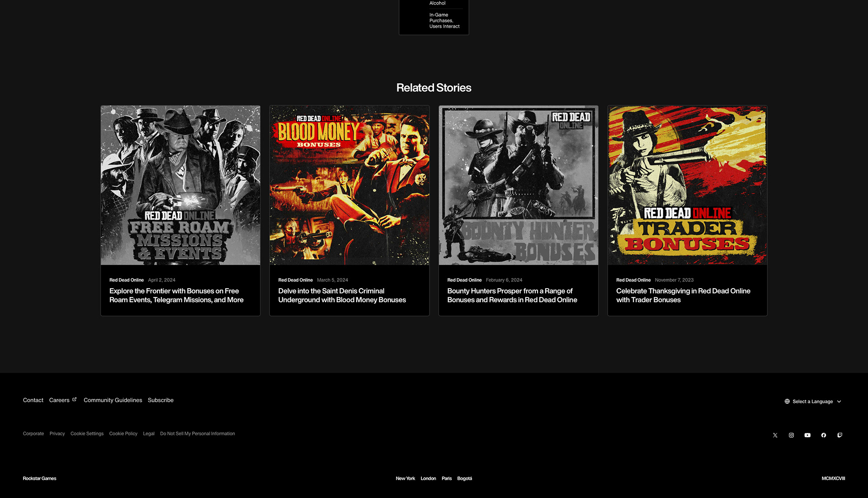The width and height of the screenshot is (868, 498).
Task: Open the Twitch icon link
Action: point(840,435)
